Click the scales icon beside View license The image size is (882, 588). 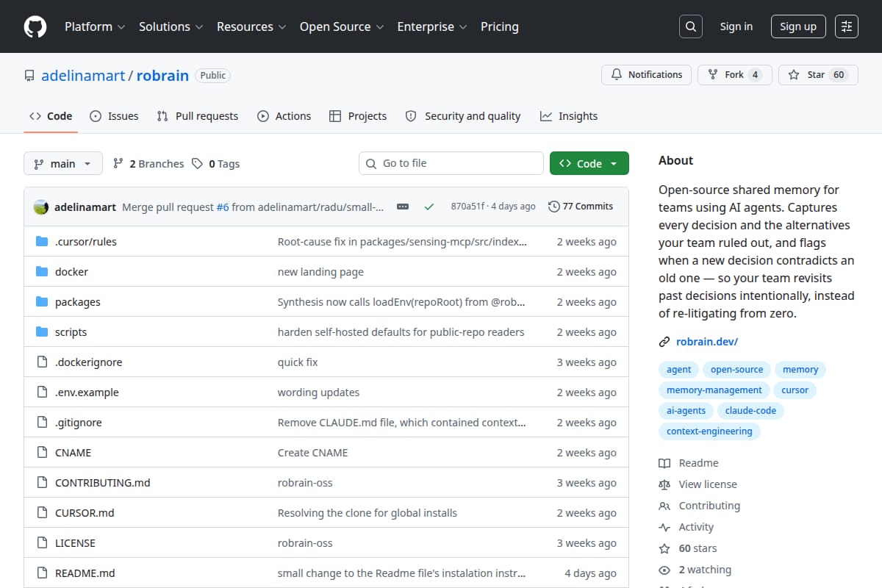(x=664, y=484)
